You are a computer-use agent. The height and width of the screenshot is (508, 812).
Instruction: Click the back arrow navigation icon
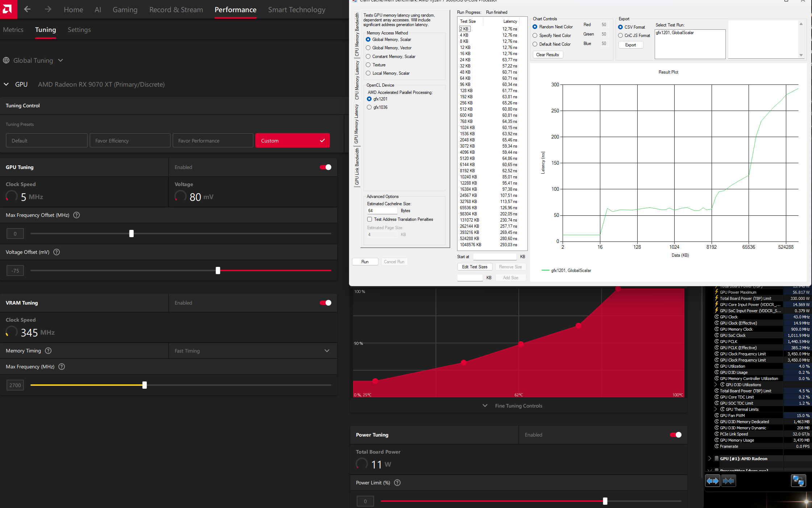pyautogui.click(x=27, y=9)
